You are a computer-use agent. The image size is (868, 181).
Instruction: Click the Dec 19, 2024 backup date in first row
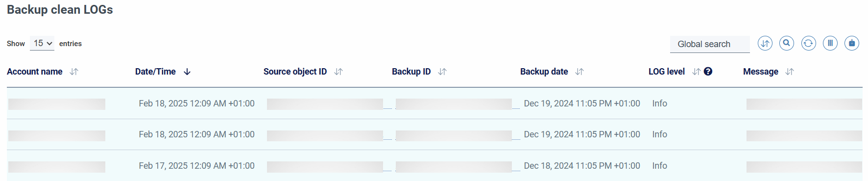[x=582, y=103]
